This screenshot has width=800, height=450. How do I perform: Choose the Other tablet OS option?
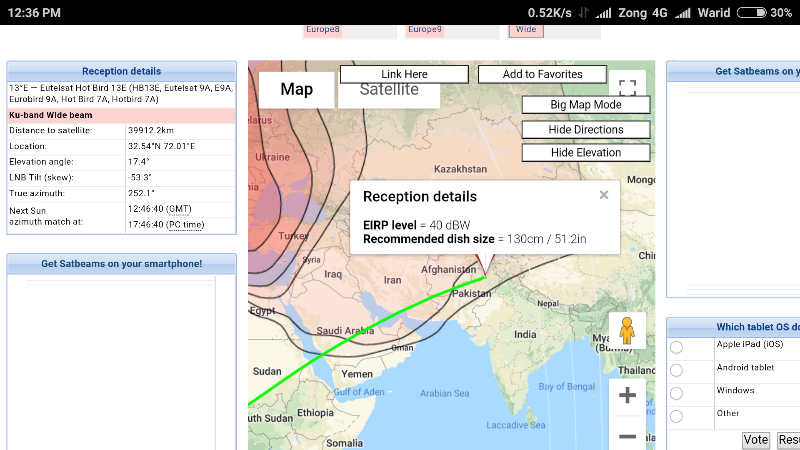point(676,416)
